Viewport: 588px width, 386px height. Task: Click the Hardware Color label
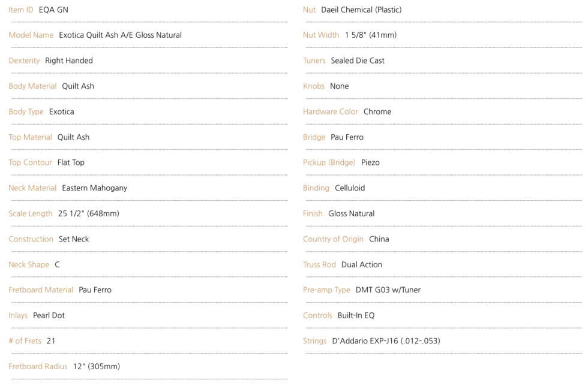tap(331, 111)
